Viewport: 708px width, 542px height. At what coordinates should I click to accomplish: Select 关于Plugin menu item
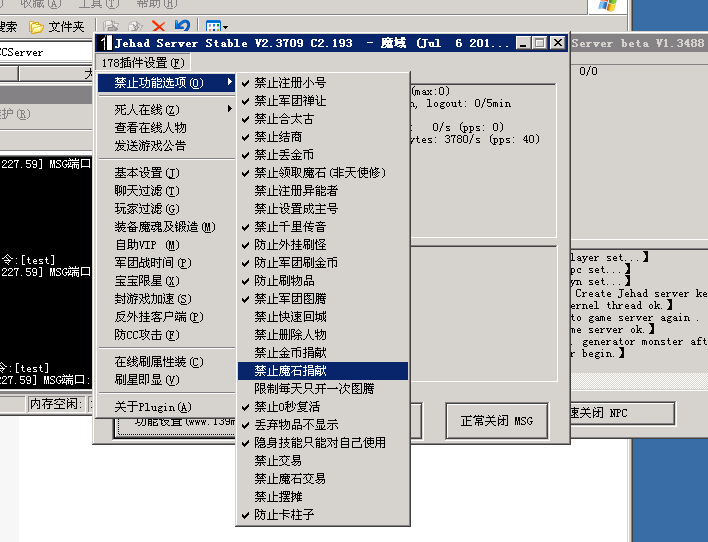152,407
